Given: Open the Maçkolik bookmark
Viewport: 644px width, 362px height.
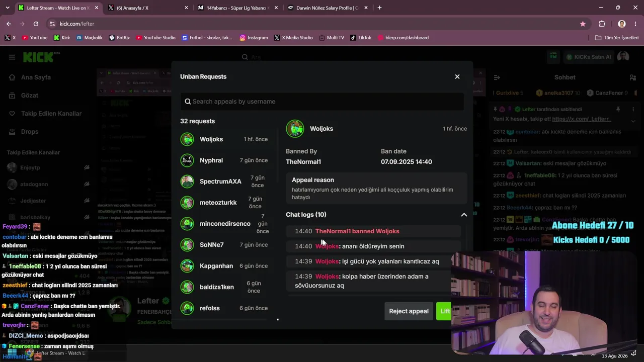Looking at the screenshot, I should click(90, 38).
